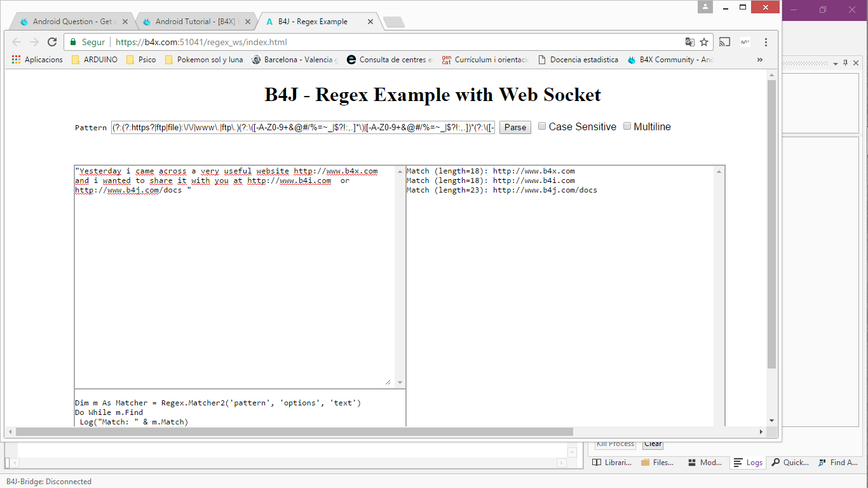Image resolution: width=868 pixels, height=488 pixels.
Task: Open the Modules tab in the IDE
Action: click(x=705, y=463)
